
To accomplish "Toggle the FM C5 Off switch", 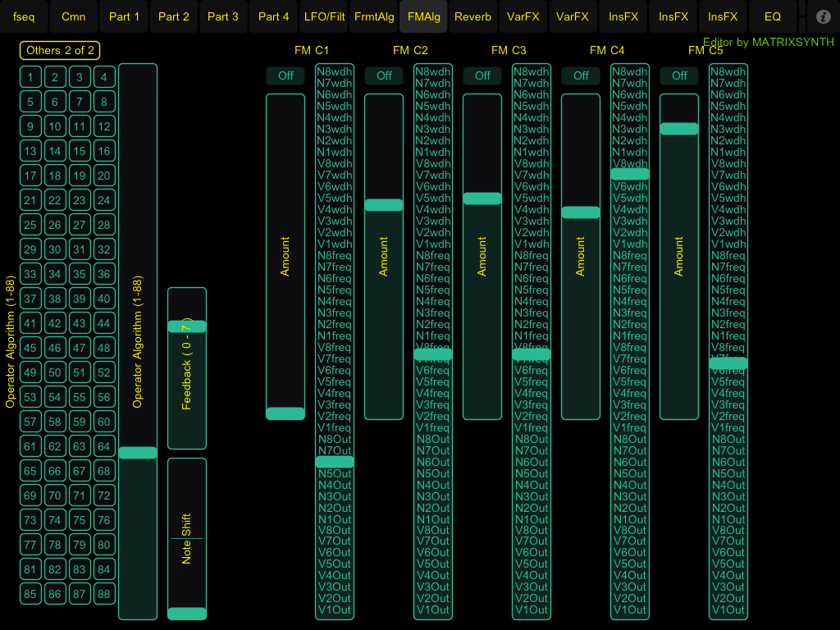I will [x=679, y=75].
